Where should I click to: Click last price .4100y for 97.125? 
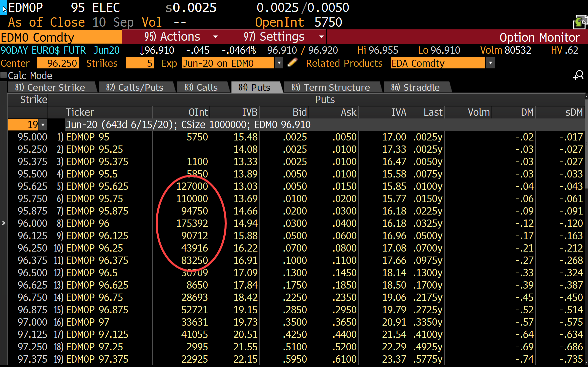[428, 335]
